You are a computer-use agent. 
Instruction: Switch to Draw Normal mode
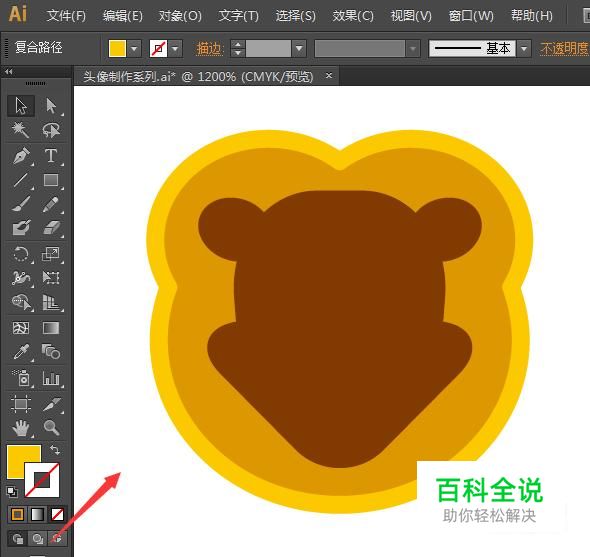[x=17, y=539]
